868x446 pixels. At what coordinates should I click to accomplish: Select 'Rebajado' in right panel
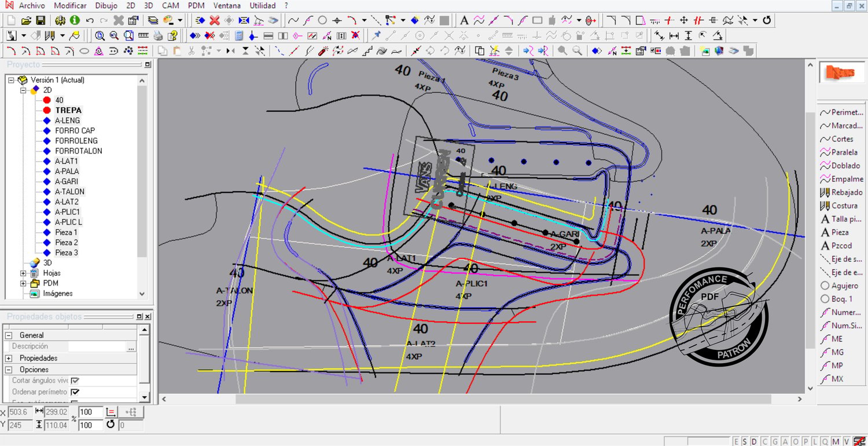pos(842,192)
